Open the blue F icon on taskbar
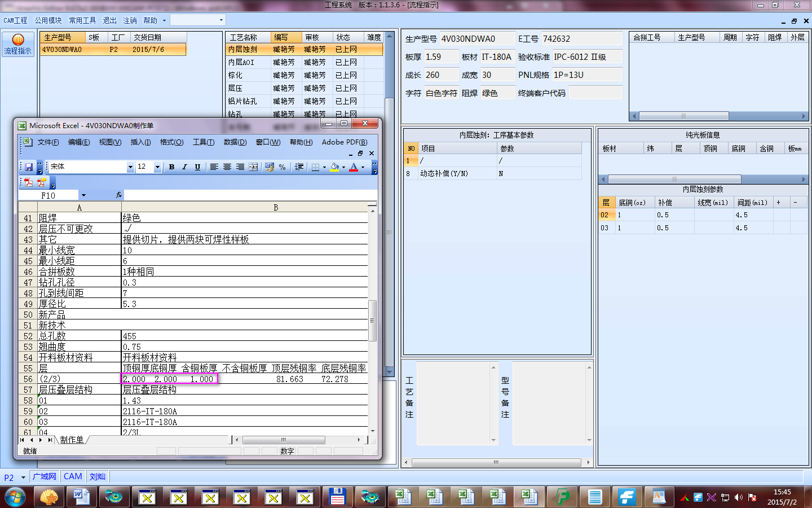The image size is (812, 508). tap(627, 497)
